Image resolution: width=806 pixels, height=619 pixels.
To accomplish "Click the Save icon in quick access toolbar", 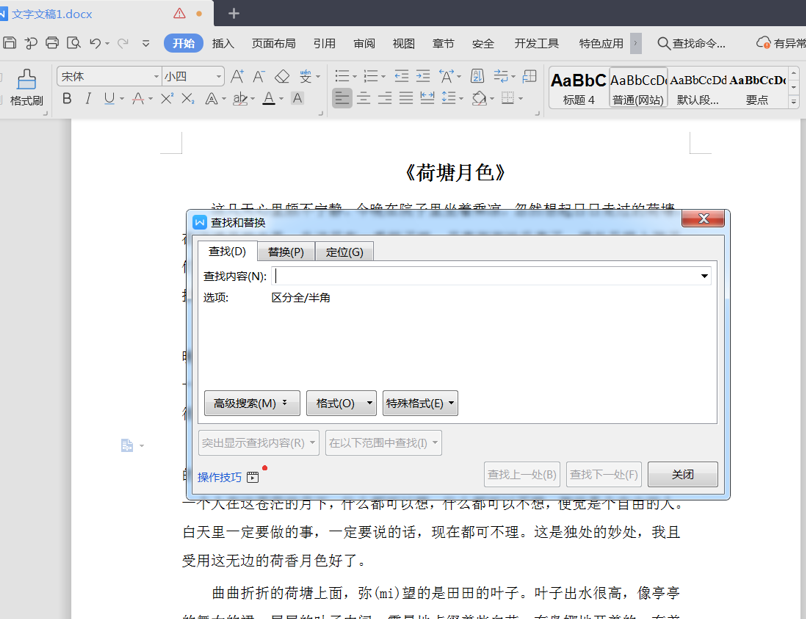I will [x=9, y=43].
